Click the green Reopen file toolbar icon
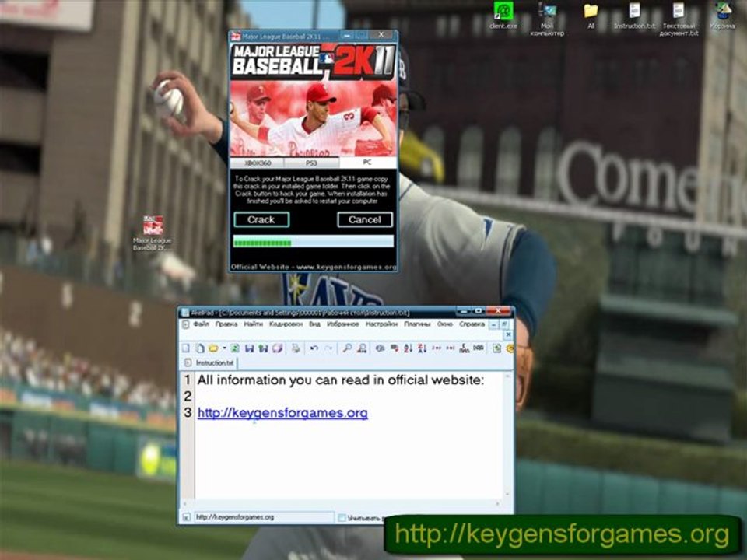The width and height of the screenshot is (747, 560). click(x=235, y=348)
